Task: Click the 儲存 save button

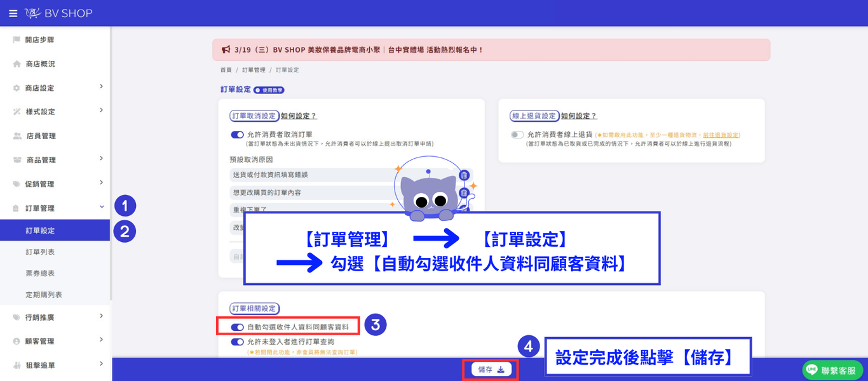Action: pyautogui.click(x=491, y=370)
